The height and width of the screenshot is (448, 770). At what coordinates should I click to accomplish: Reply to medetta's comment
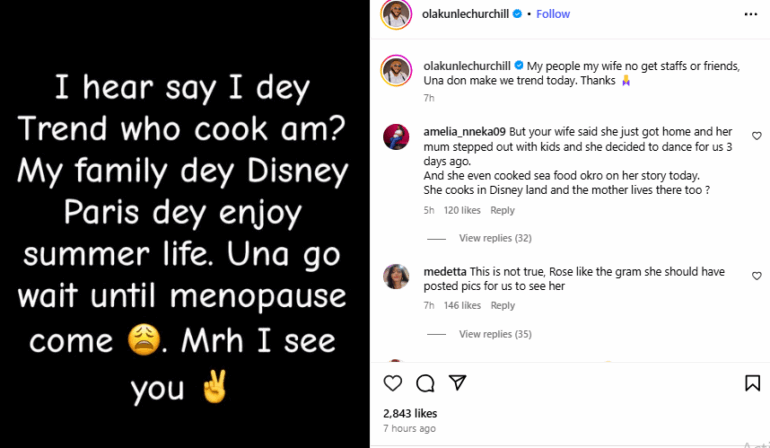click(x=502, y=306)
